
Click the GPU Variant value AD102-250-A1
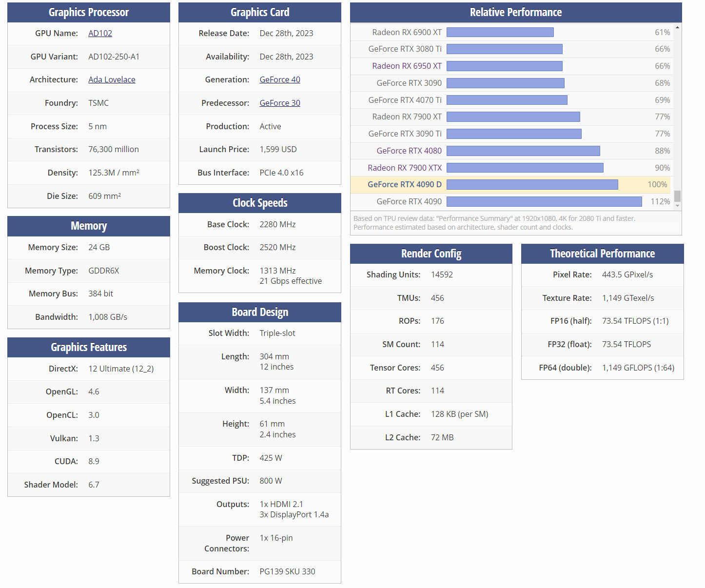click(x=114, y=57)
